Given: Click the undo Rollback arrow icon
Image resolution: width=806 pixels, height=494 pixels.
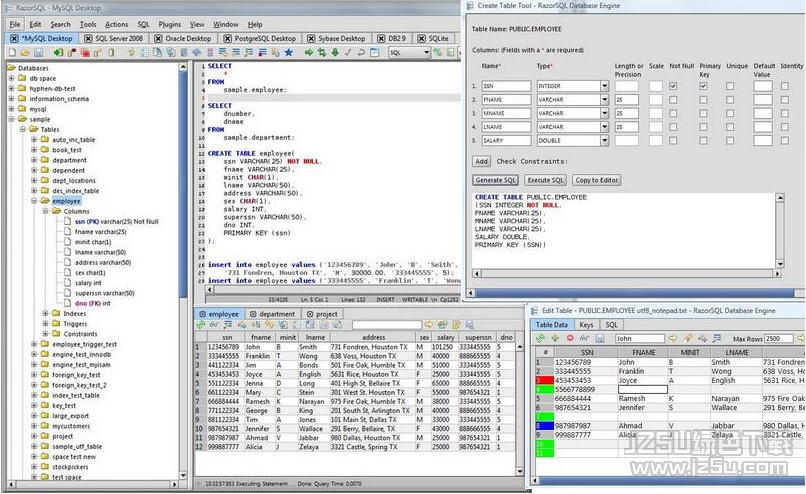Looking at the screenshot, I should tap(361, 52).
